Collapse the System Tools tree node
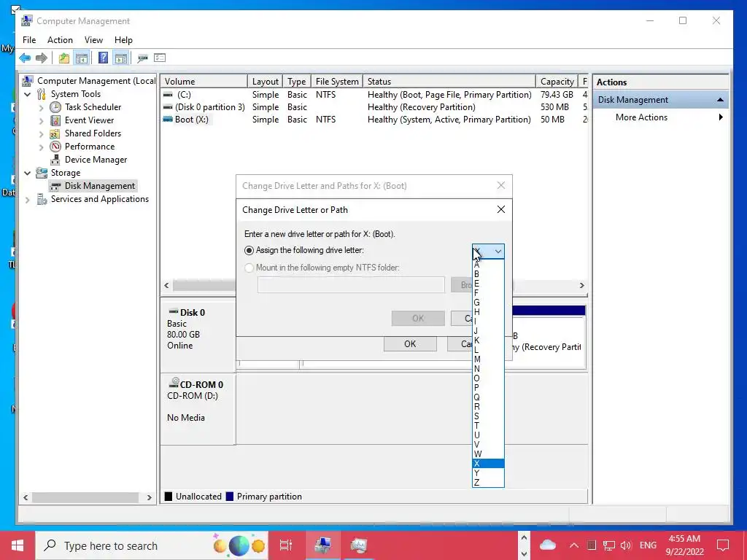The height and width of the screenshot is (560, 747). pos(28,94)
